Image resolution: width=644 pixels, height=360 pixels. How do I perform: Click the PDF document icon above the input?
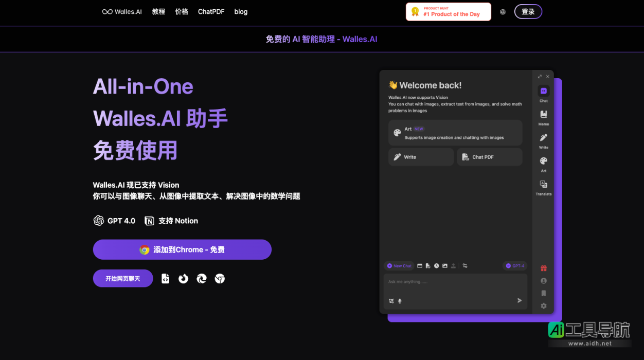[x=428, y=266]
